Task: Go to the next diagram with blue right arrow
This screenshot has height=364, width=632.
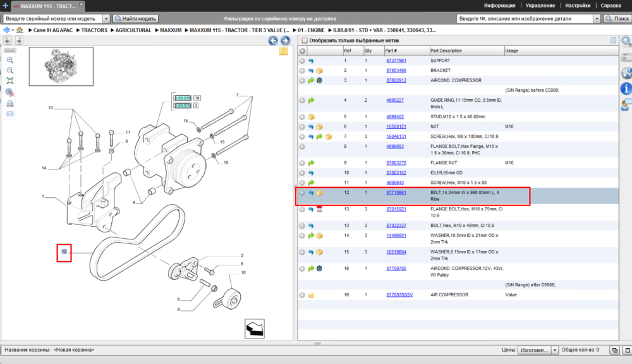Action: tap(286, 40)
